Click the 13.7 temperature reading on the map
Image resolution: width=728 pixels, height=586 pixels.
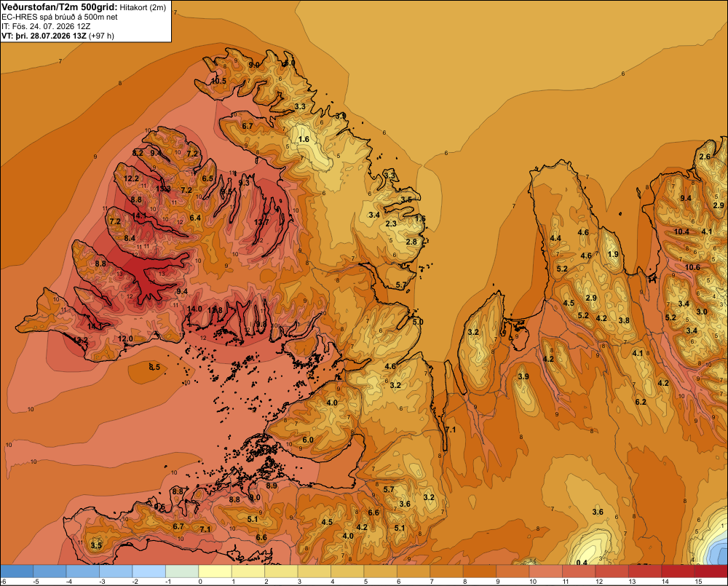261,223
